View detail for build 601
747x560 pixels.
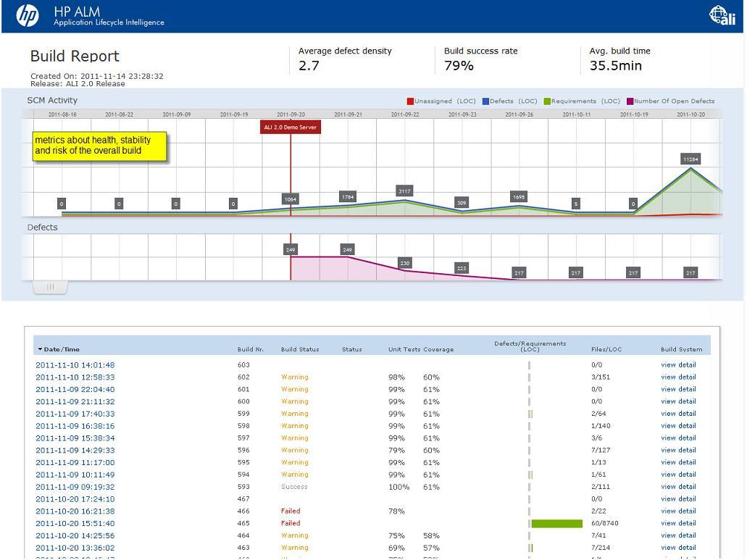pos(678,389)
